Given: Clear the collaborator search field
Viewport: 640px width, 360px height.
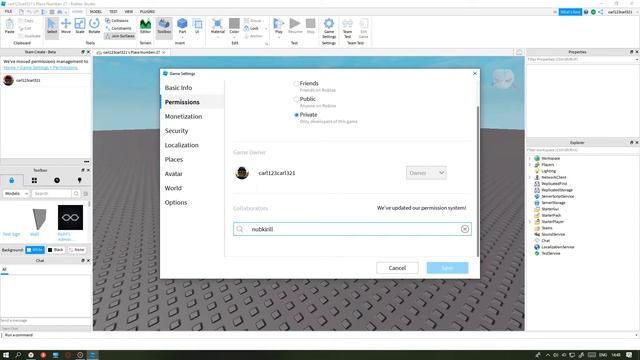Looking at the screenshot, I should [464, 229].
